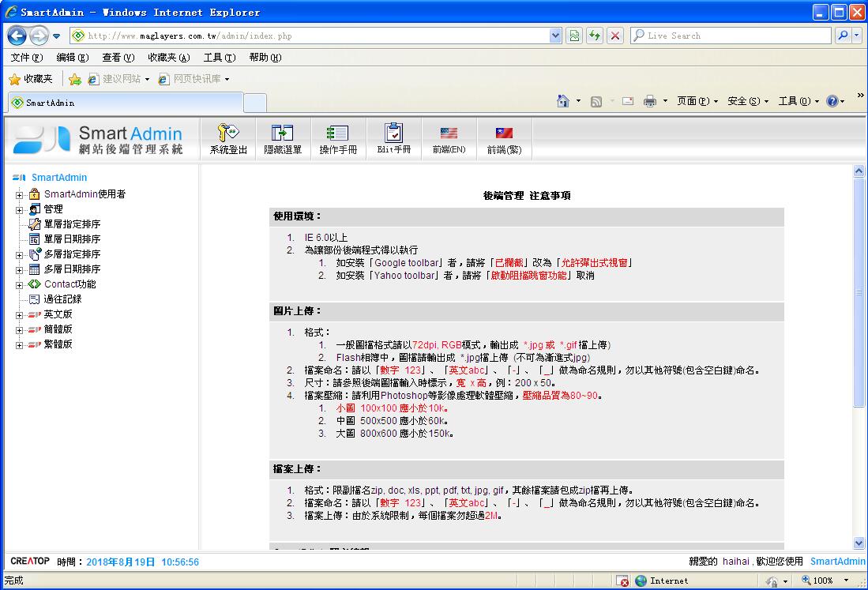This screenshot has height=590, width=868.
Task: Open the Edit手冊 clipboard icon
Action: [393, 133]
